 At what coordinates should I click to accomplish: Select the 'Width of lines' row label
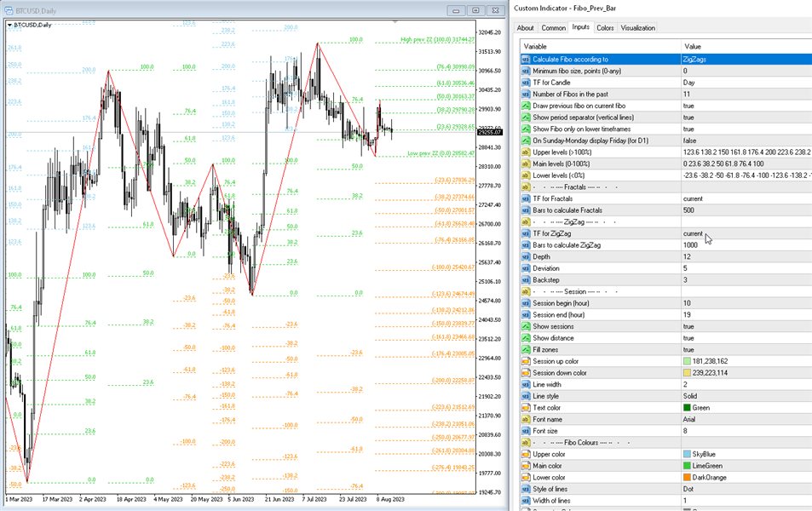(551, 501)
